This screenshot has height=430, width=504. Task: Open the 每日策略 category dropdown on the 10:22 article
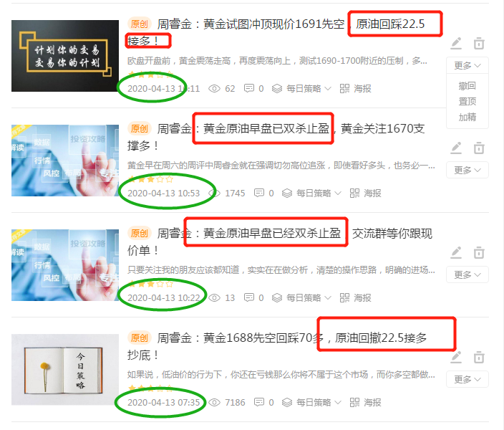coord(301,297)
